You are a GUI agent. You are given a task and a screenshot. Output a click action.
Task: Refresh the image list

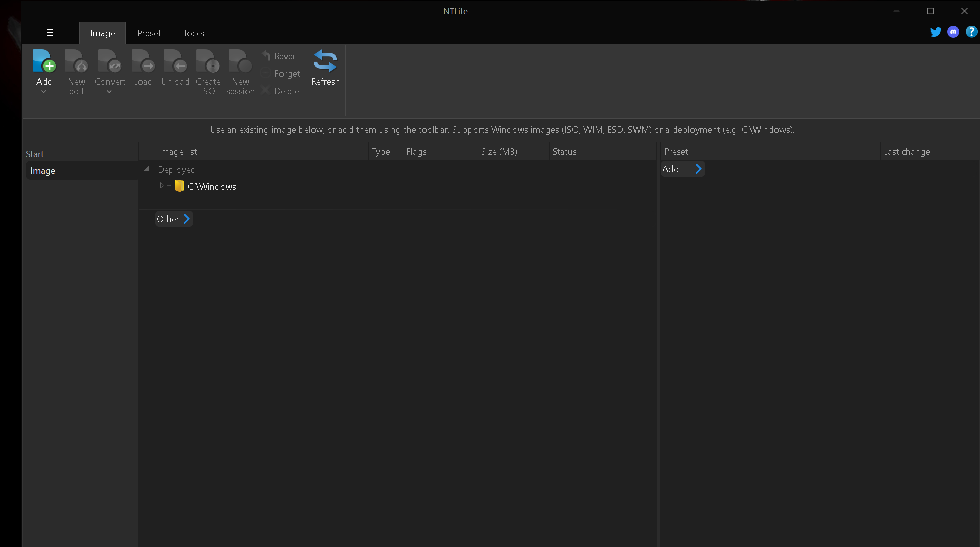325,68
